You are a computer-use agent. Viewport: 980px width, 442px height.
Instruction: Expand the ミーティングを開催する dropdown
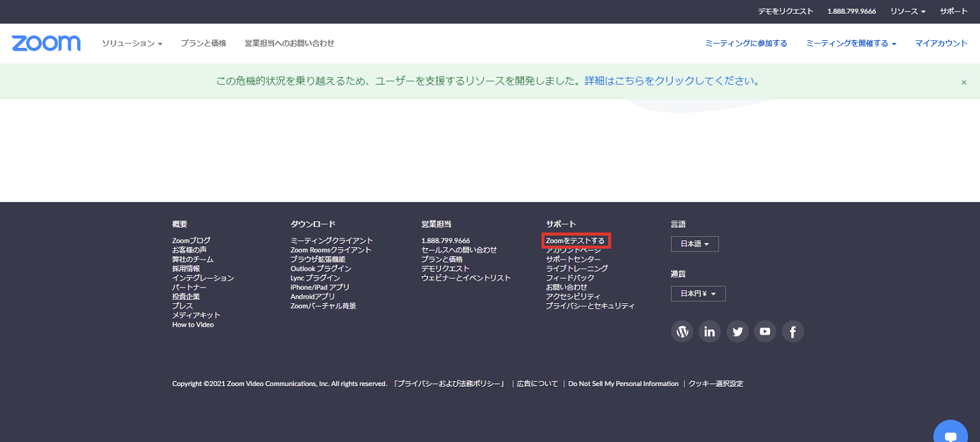click(x=850, y=42)
